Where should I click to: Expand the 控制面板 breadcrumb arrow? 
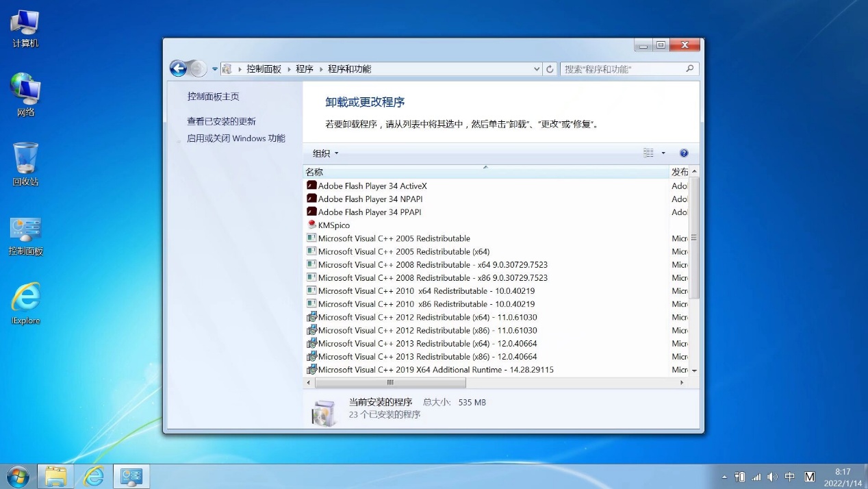click(288, 69)
